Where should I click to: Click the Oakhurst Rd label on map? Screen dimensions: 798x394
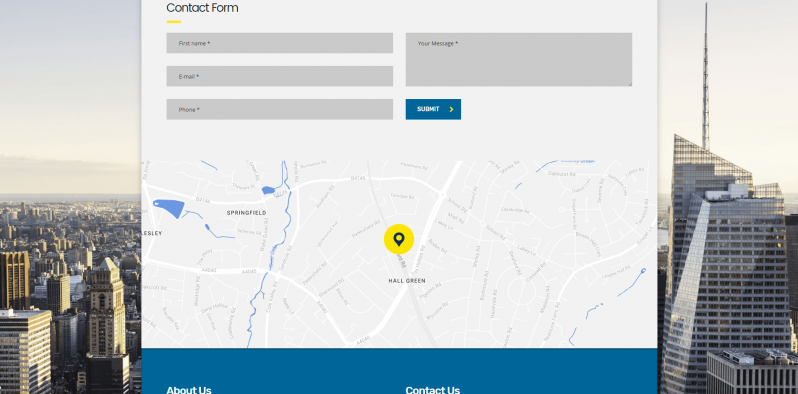(562, 174)
